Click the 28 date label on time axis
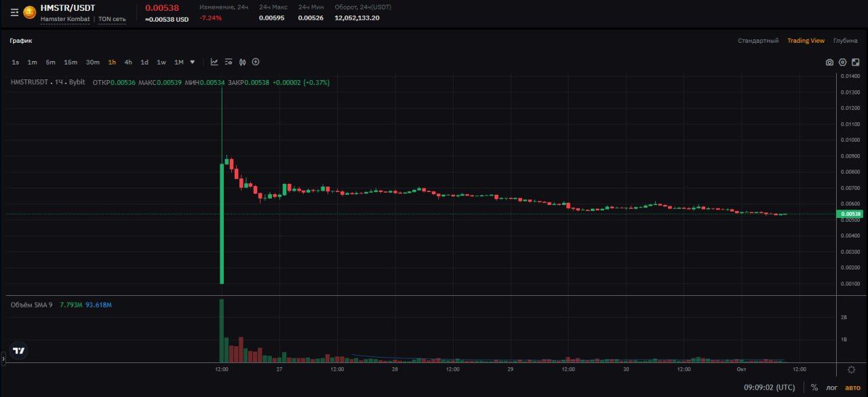The image size is (868, 397). (x=395, y=369)
